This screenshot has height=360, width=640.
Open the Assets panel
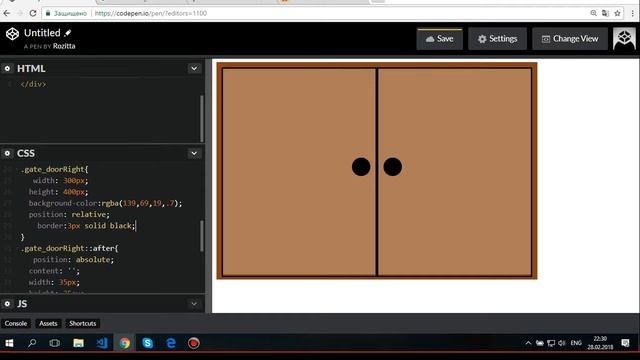pyautogui.click(x=48, y=324)
